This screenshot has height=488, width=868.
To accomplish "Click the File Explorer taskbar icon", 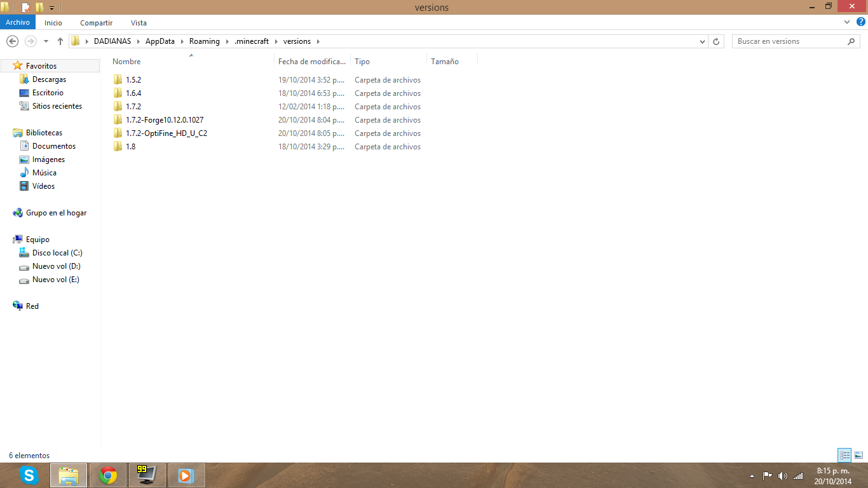I will pyautogui.click(x=69, y=475).
